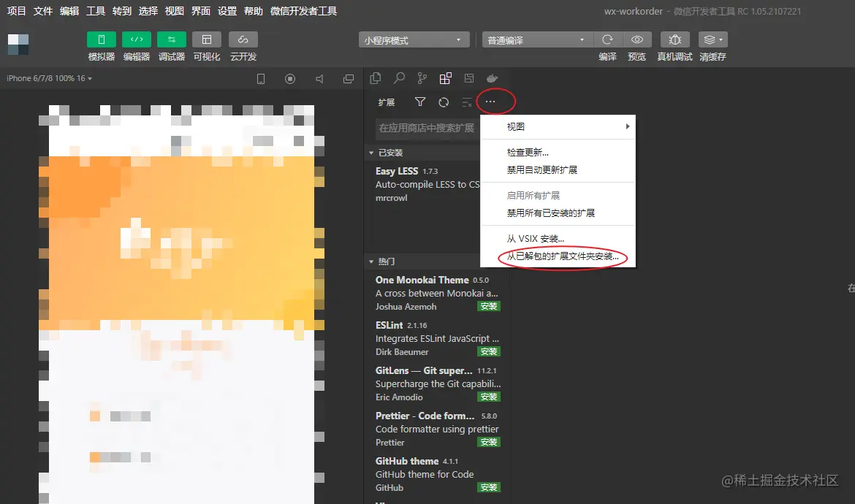Open the 文件 menu
855x504 pixels.
42,11
